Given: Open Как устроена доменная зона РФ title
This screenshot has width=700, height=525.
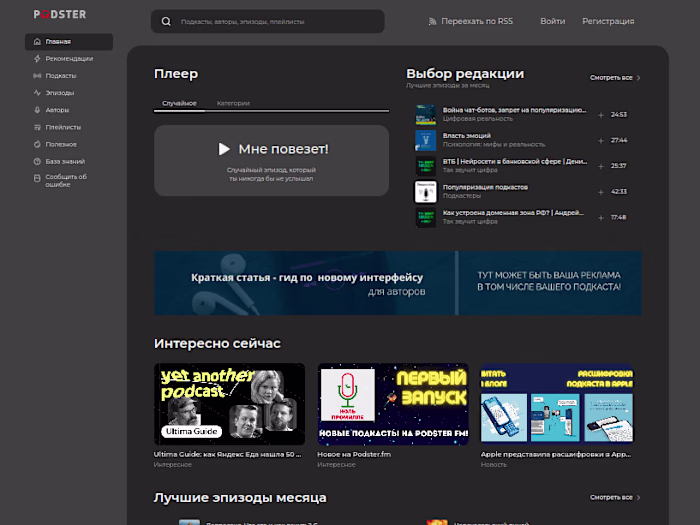Looking at the screenshot, I should (513, 213).
